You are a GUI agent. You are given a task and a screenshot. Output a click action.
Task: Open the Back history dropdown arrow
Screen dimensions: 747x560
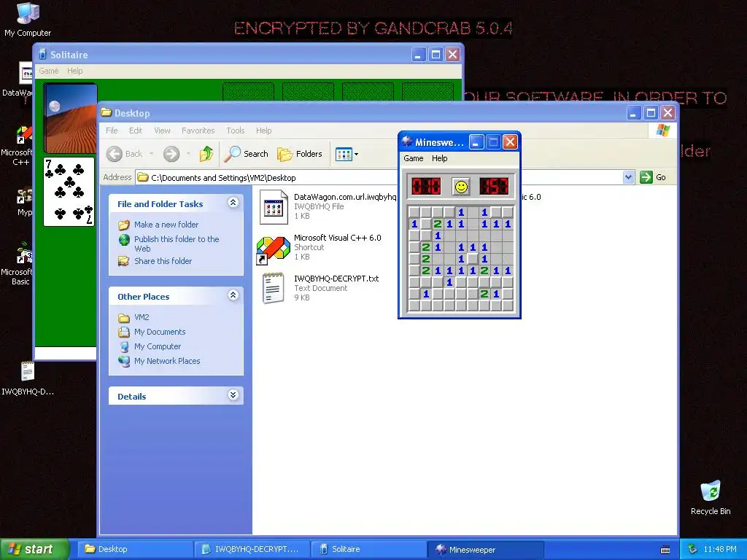(x=152, y=154)
